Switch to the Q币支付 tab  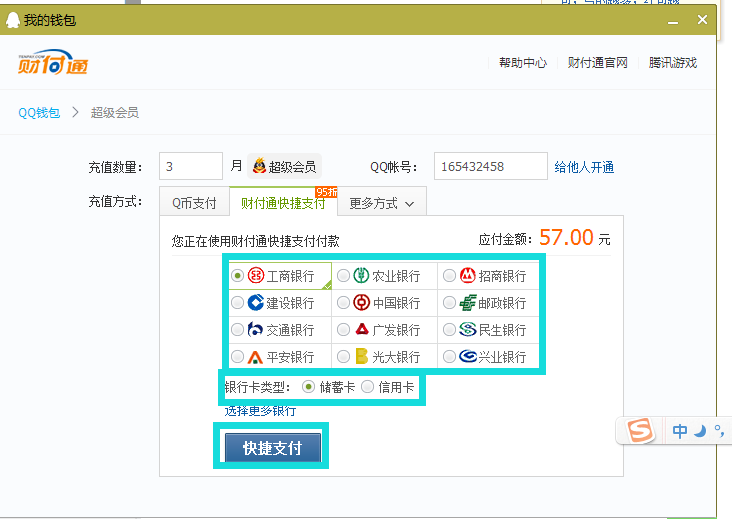pyautogui.click(x=194, y=203)
